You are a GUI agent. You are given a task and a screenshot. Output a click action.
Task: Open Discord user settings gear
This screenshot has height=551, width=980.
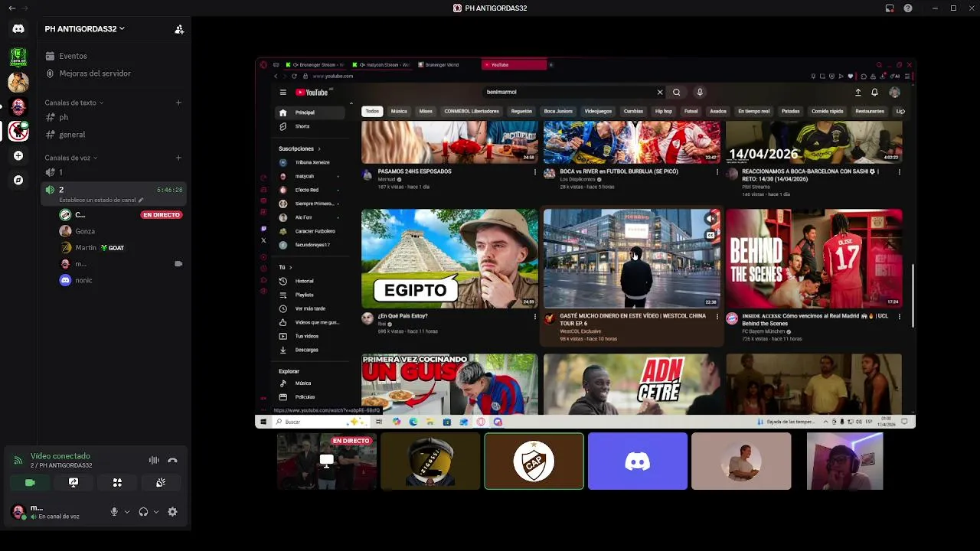(172, 512)
